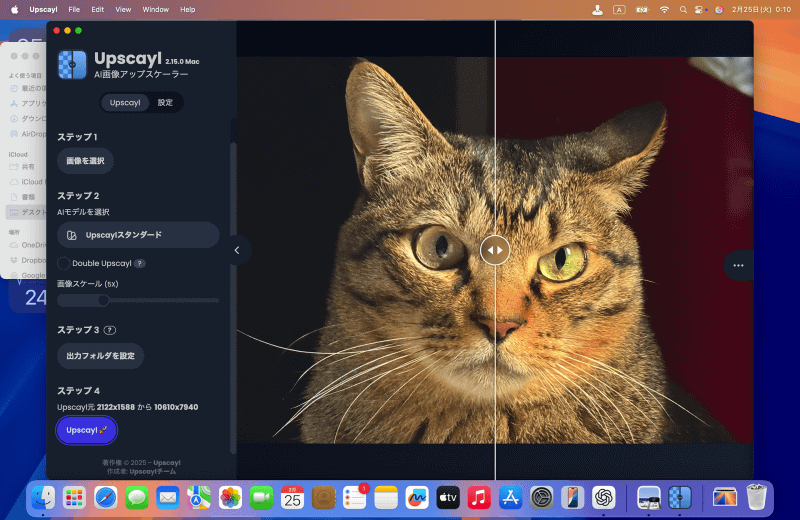The height and width of the screenshot is (520, 800).
Task: Open App Store from the Dock
Action: coord(510,498)
